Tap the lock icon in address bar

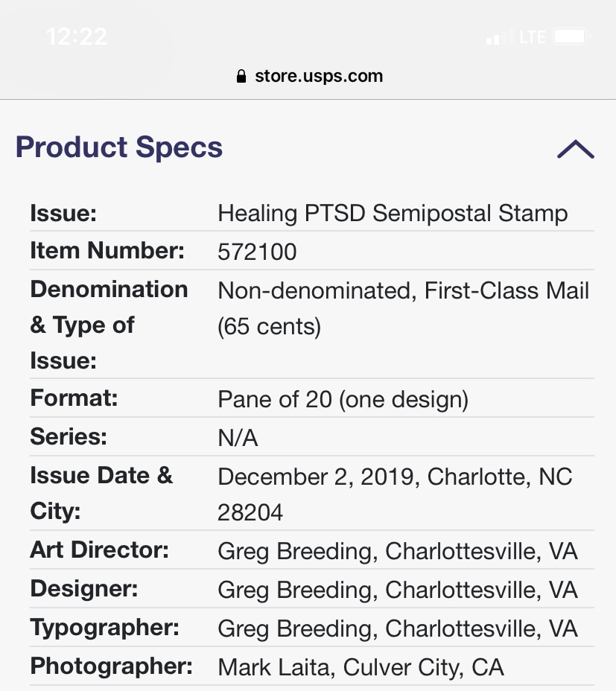[x=241, y=76]
